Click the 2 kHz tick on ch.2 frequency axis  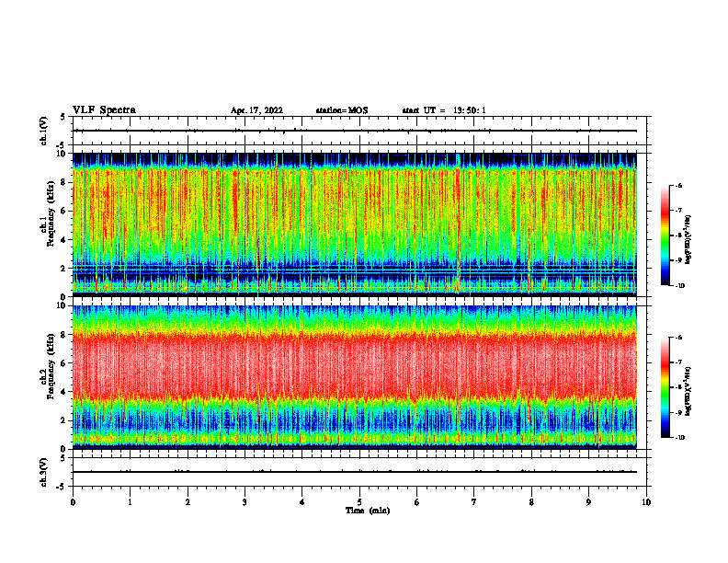[64, 420]
